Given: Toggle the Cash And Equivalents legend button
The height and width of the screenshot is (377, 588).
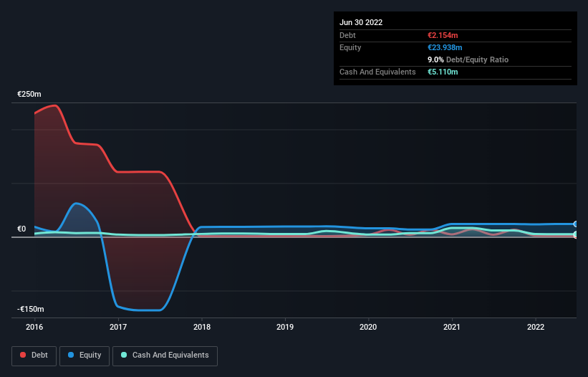Looking at the screenshot, I should pos(165,355).
